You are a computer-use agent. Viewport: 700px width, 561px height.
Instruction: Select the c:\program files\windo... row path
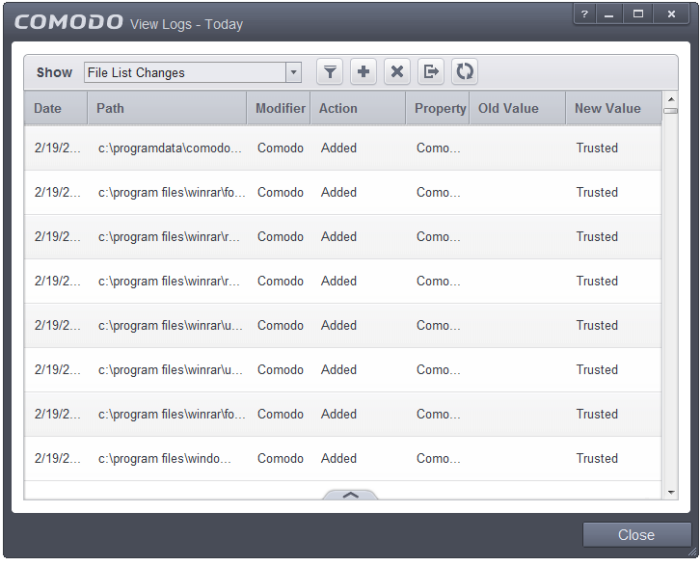point(165,458)
